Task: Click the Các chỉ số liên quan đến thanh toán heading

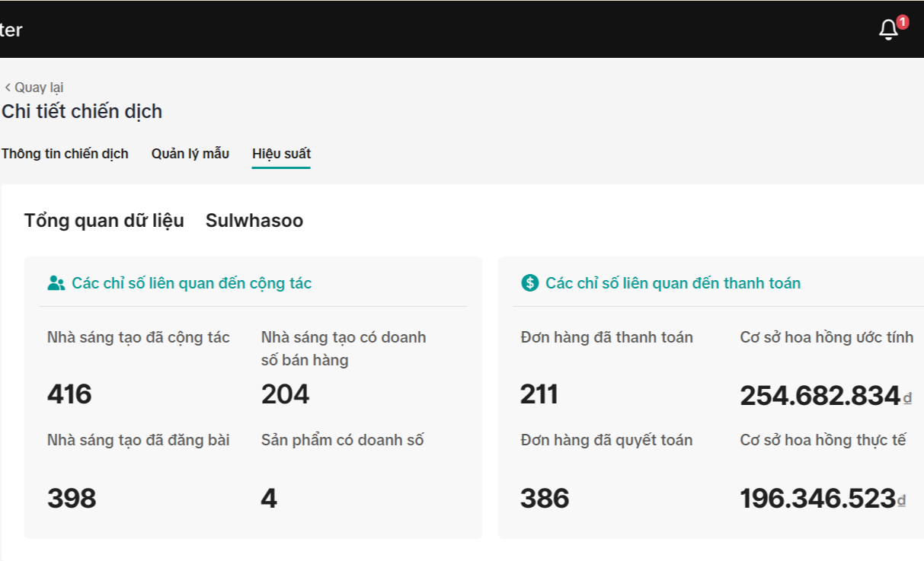Action: tap(673, 283)
